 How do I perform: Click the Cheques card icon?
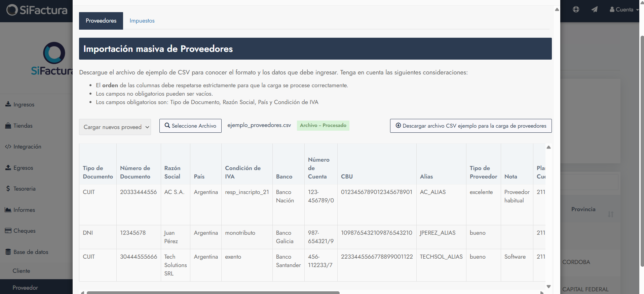point(8,231)
